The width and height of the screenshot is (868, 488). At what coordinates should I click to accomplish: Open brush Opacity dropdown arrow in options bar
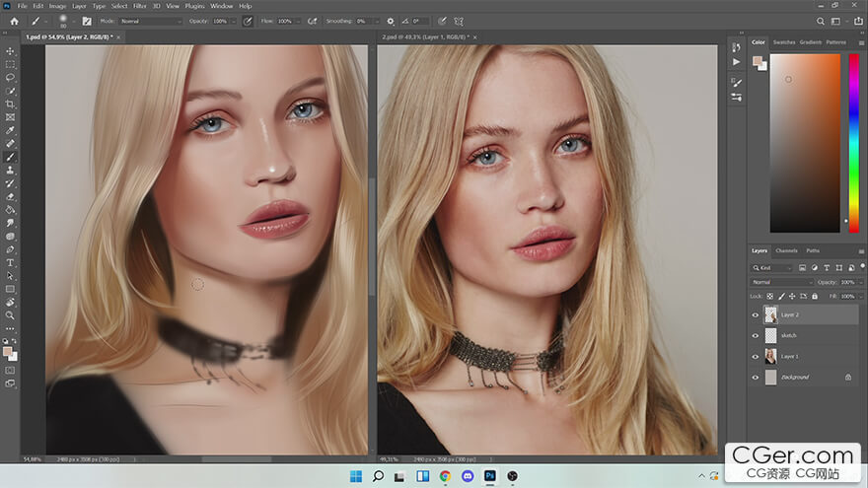tap(233, 21)
